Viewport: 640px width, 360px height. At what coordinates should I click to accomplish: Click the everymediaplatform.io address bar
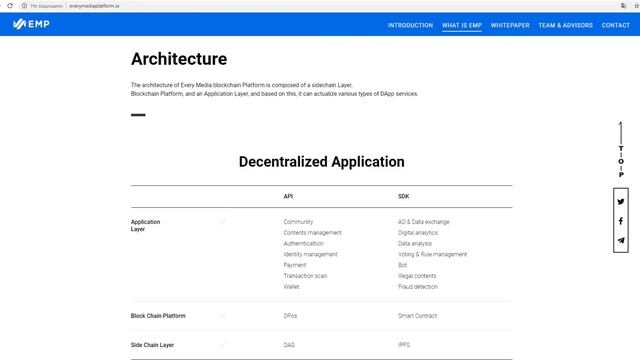tap(94, 6)
